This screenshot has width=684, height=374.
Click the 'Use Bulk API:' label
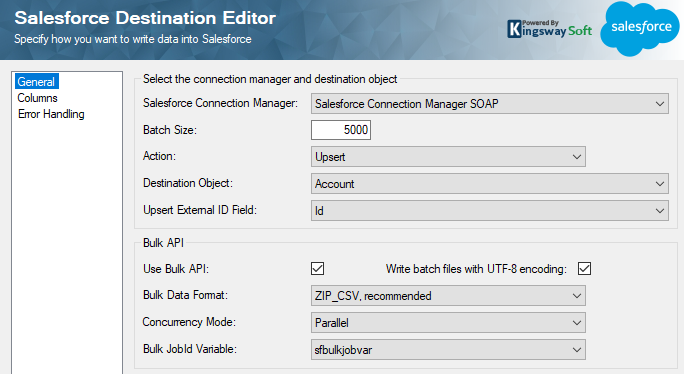click(176, 269)
